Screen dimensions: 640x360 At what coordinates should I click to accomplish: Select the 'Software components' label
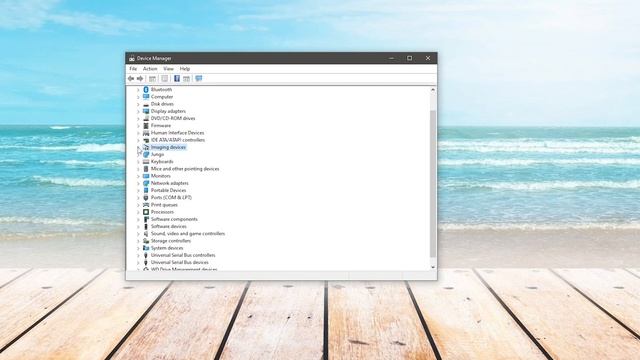tap(174, 219)
